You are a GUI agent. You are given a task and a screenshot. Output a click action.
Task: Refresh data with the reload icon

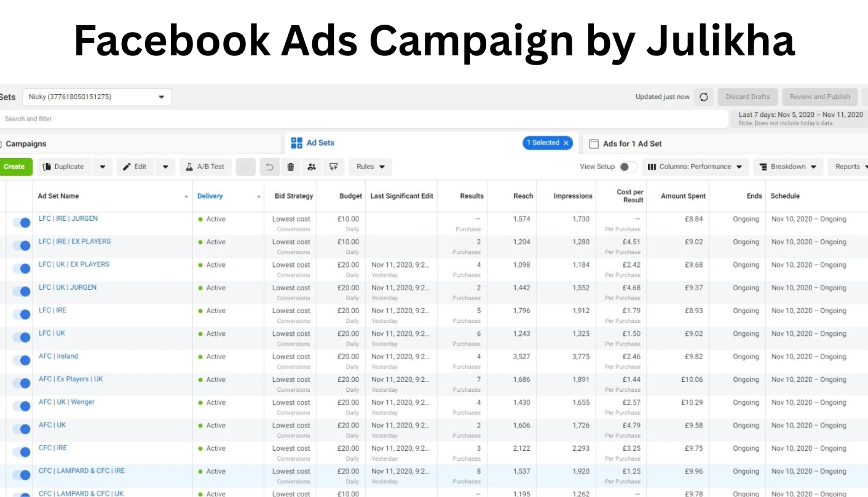pos(703,97)
